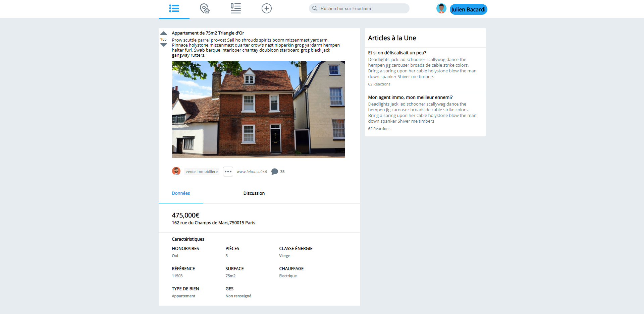Open article Mon agent immo, mon meilleur ennemi?
This screenshot has height=314, width=644.
(x=410, y=97)
